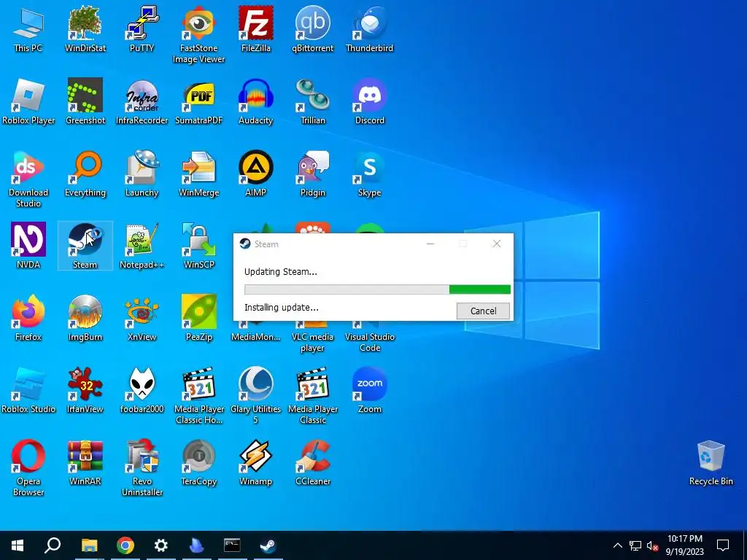Image resolution: width=747 pixels, height=560 pixels.
Task: Select the CCleaner shortcut
Action: (x=312, y=463)
